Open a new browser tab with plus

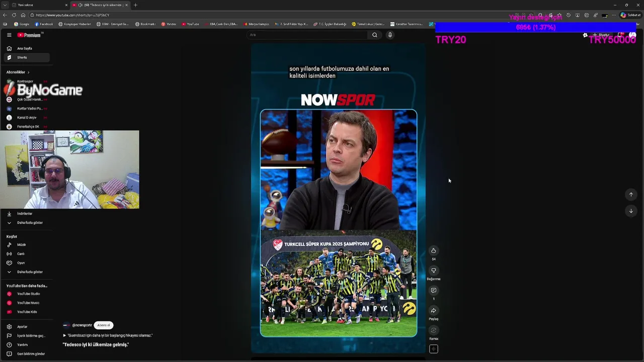pos(135,5)
